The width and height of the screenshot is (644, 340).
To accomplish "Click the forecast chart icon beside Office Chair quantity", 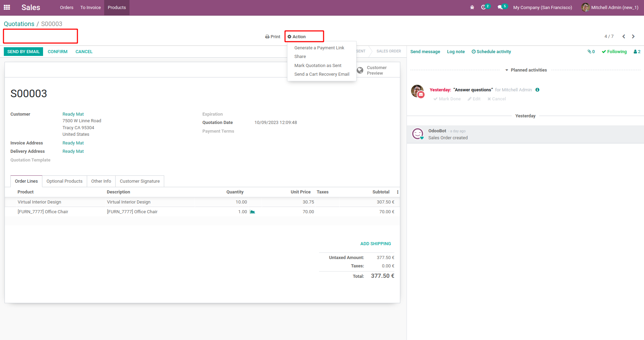I will click(252, 212).
